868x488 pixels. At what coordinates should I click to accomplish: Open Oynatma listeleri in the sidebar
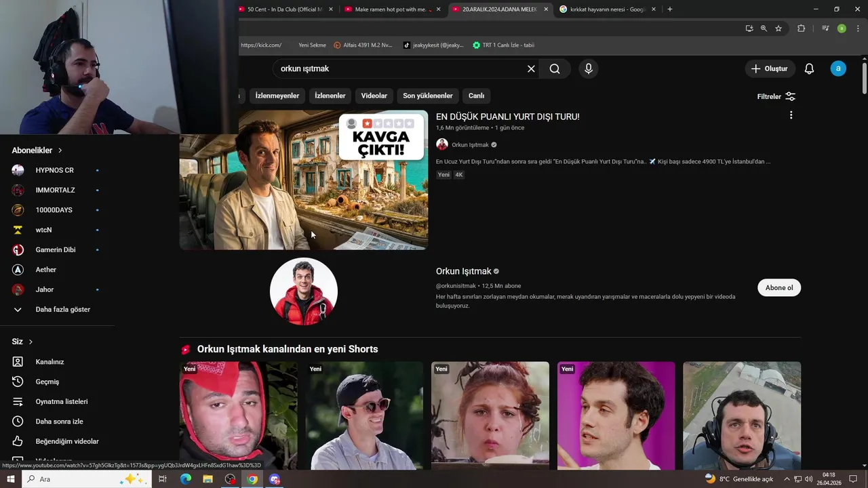click(62, 401)
